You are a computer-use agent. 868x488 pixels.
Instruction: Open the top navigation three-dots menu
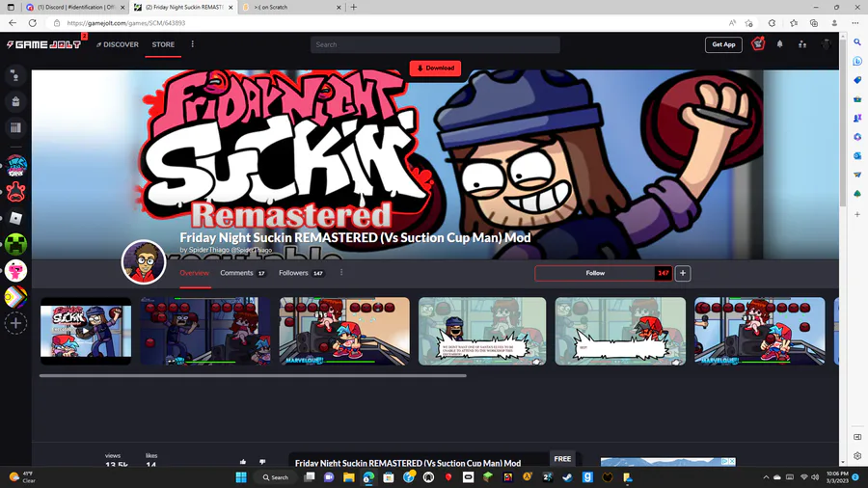click(x=193, y=44)
